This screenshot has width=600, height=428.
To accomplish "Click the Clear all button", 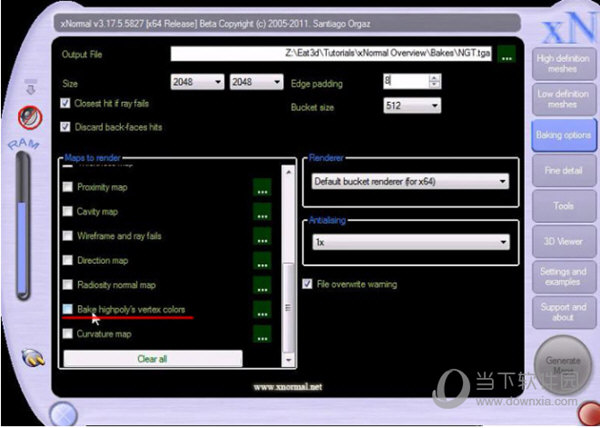I will tap(153, 359).
